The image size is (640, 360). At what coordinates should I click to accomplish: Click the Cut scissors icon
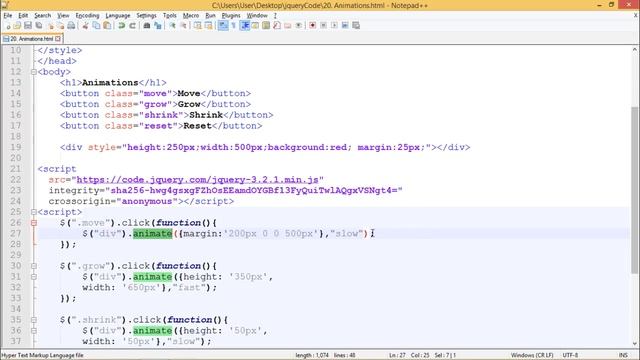pos(85,26)
